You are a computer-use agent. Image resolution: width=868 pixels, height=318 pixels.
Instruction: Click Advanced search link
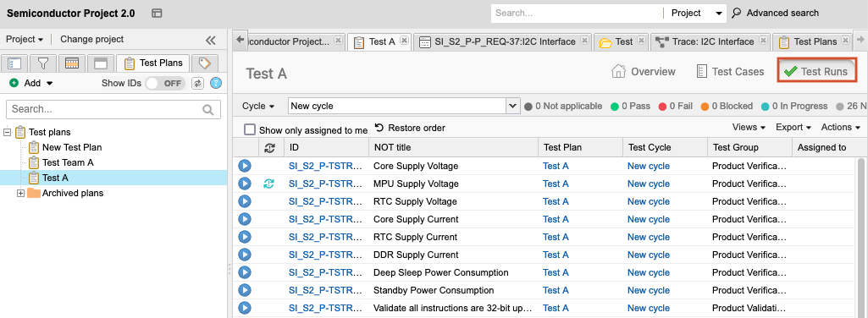pos(782,13)
